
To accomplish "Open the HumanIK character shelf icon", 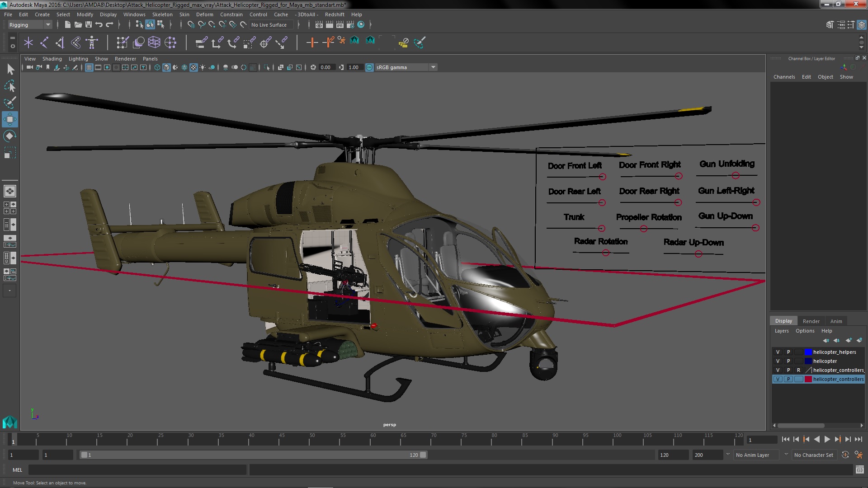I will pos(92,43).
